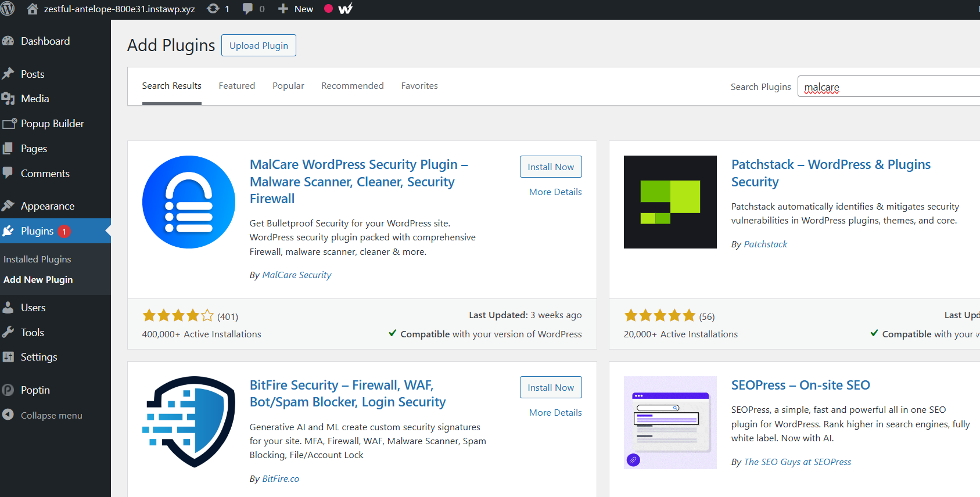Screen dimensions: 980x497
Task: Switch to the Featured tab
Action: click(x=237, y=86)
